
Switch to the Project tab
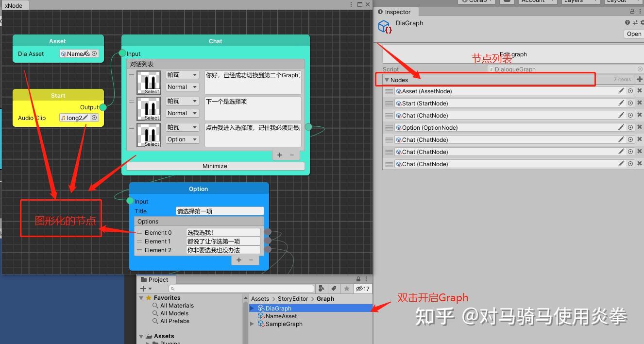[156, 279]
